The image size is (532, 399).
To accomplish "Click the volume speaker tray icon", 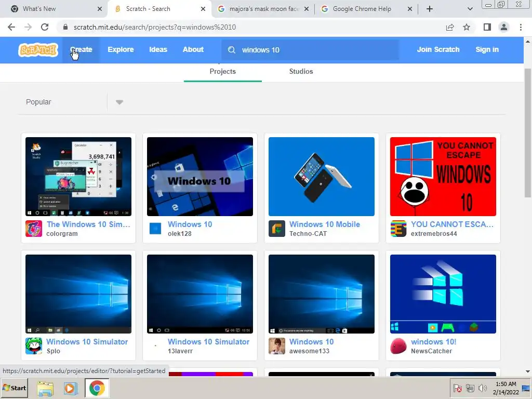I will pyautogui.click(x=482, y=388).
